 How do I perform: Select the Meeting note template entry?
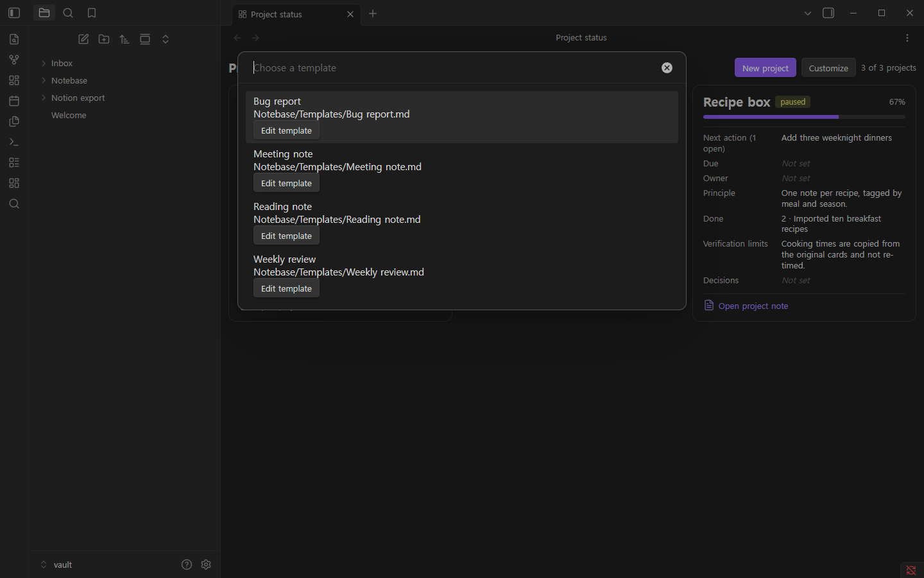(462, 170)
